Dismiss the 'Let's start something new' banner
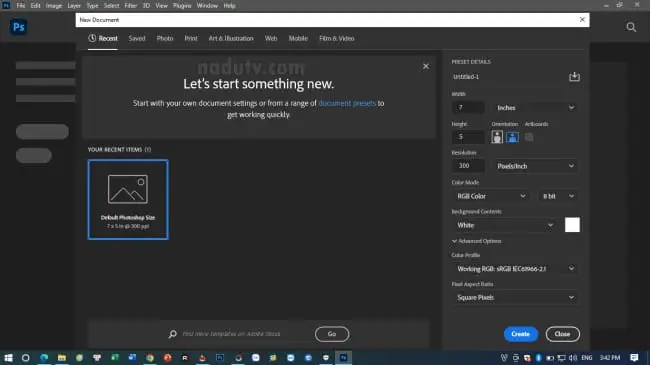The height and width of the screenshot is (365, 650). 426,66
